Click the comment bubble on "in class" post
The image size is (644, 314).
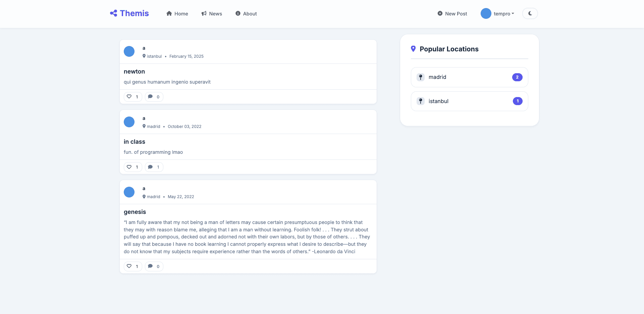point(154,167)
